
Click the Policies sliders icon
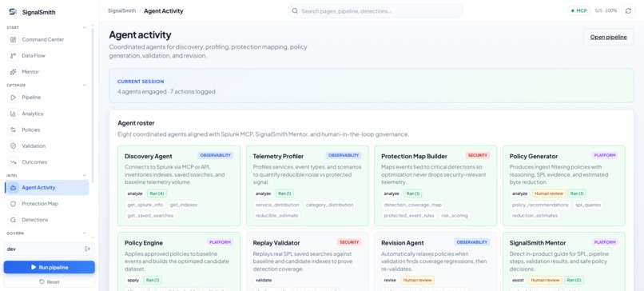click(x=13, y=130)
